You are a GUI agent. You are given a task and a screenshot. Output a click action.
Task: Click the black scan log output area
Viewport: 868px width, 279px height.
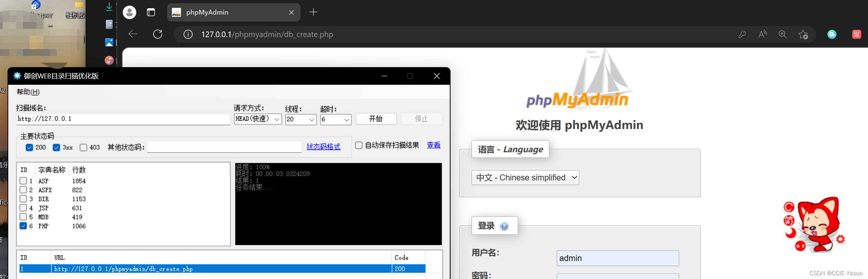(x=338, y=204)
